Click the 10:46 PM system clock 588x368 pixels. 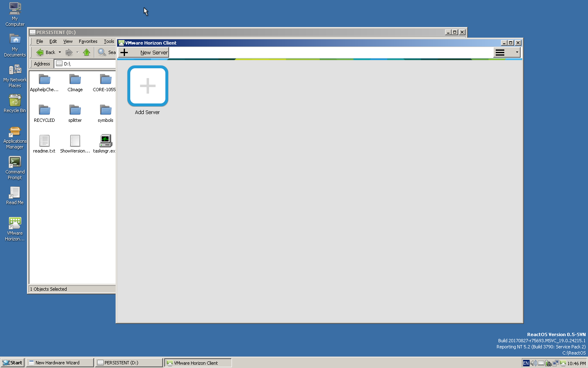577,363
